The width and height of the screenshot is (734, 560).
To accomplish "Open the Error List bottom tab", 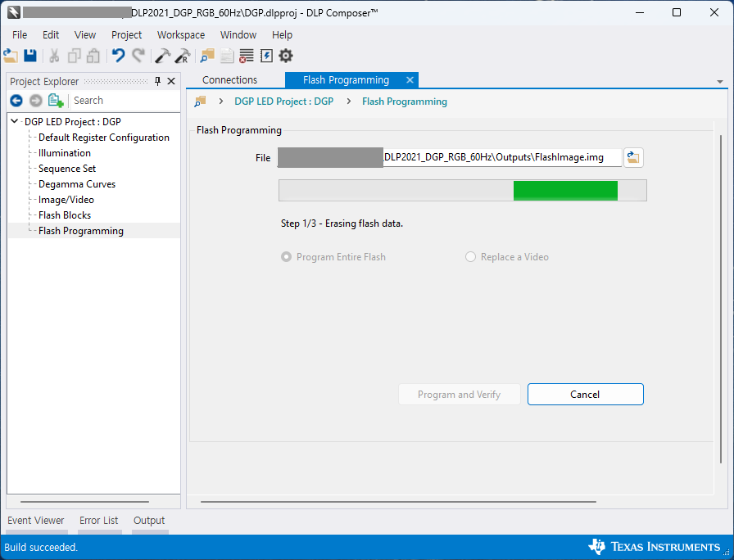I will pos(99,521).
